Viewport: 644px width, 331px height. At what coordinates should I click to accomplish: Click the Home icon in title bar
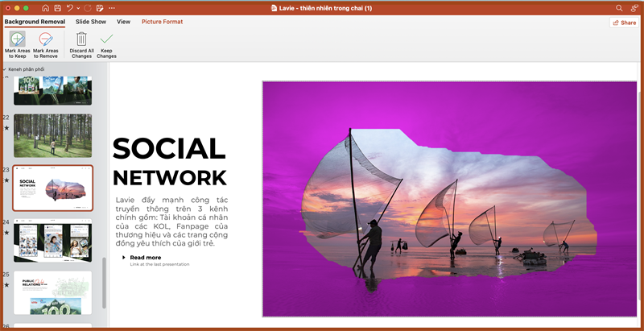pos(44,7)
